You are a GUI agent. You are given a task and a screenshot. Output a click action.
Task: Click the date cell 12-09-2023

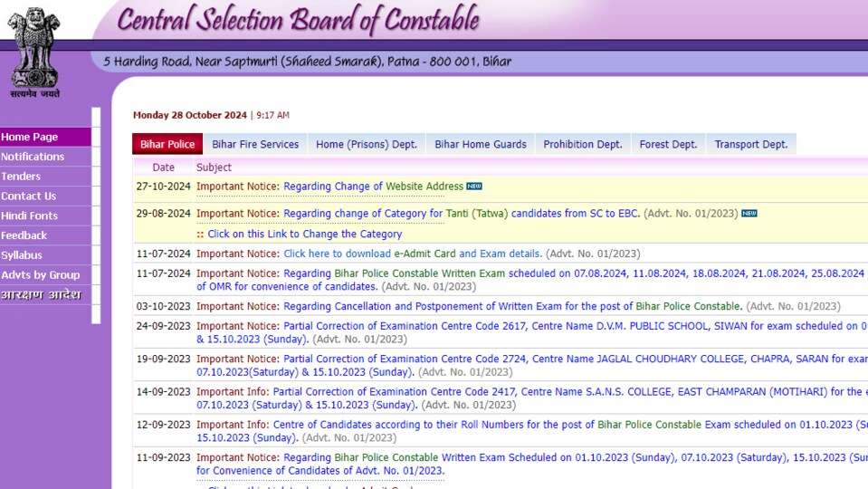tap(163, 425)
